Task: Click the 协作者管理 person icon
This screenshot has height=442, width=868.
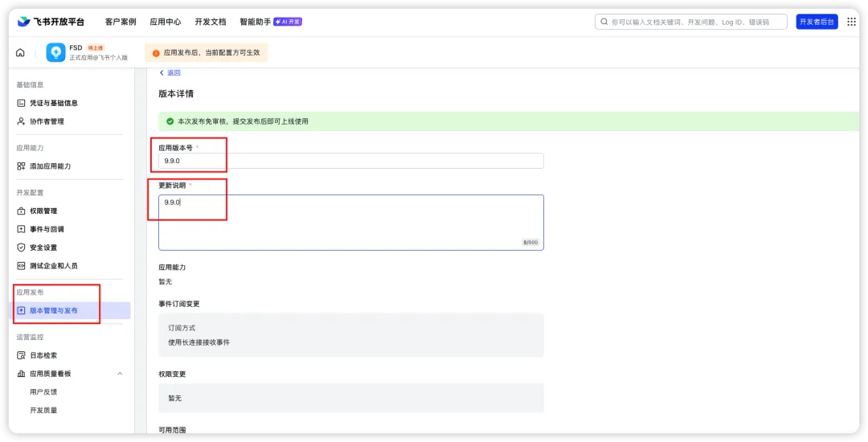Action: [21, 121]
